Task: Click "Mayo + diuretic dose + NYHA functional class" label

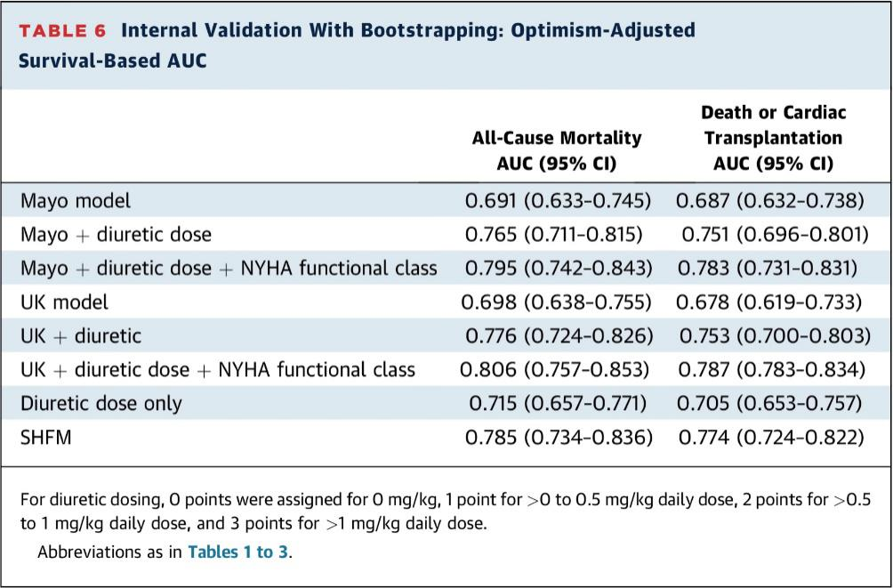Action: click(x=229, y=269)
